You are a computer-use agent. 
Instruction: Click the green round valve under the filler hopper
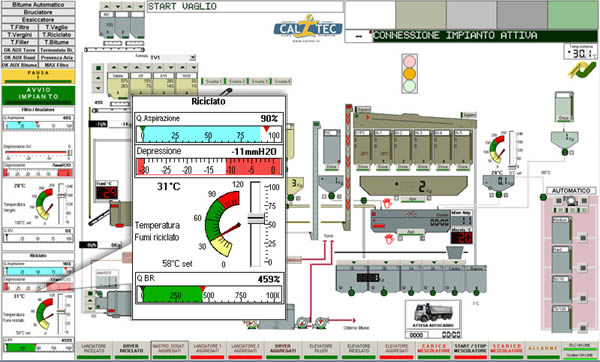coord(331,196)
